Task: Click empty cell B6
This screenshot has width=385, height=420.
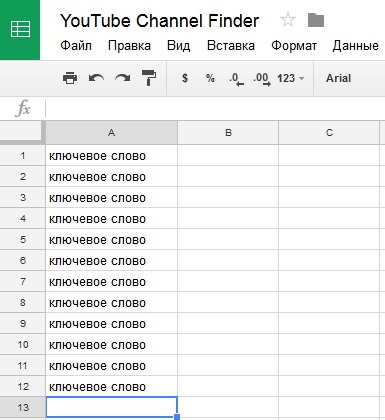Action: [228, 260]
